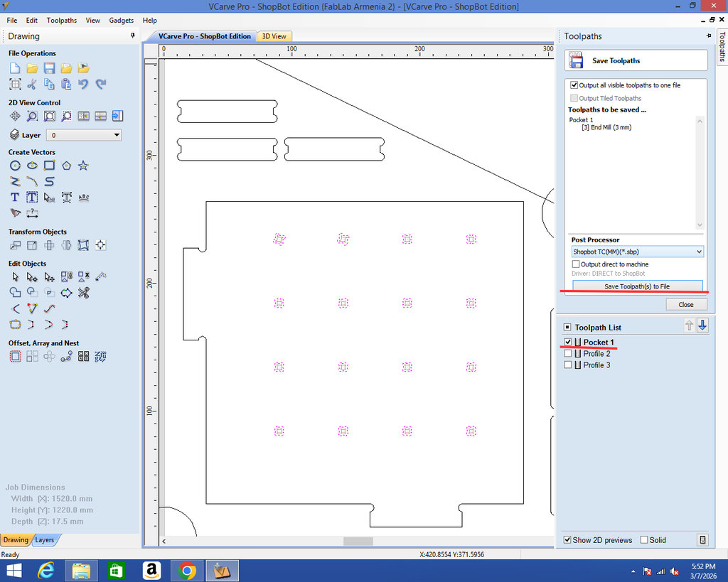Move toolpath down with blue down arrow

pos(702,325)
